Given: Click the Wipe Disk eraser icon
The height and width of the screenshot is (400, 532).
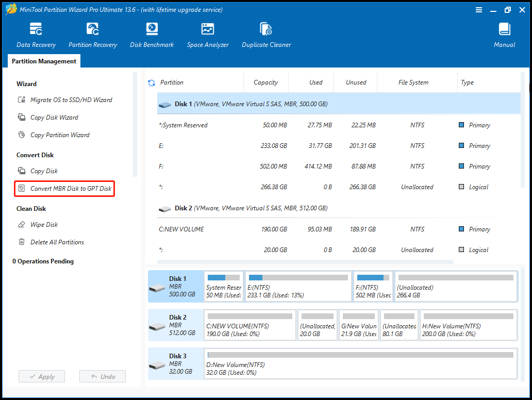Looking at the screenshot, I should (21, 224).
